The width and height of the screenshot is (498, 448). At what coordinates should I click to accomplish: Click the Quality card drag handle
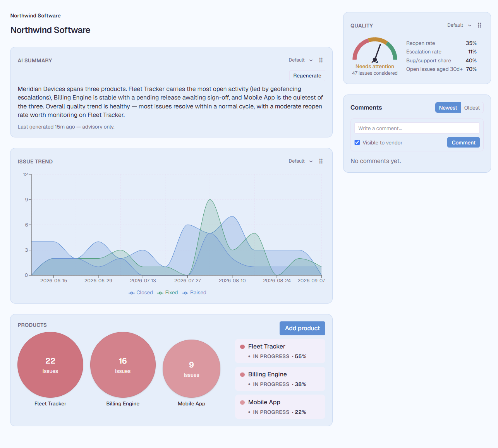(479, 25)
